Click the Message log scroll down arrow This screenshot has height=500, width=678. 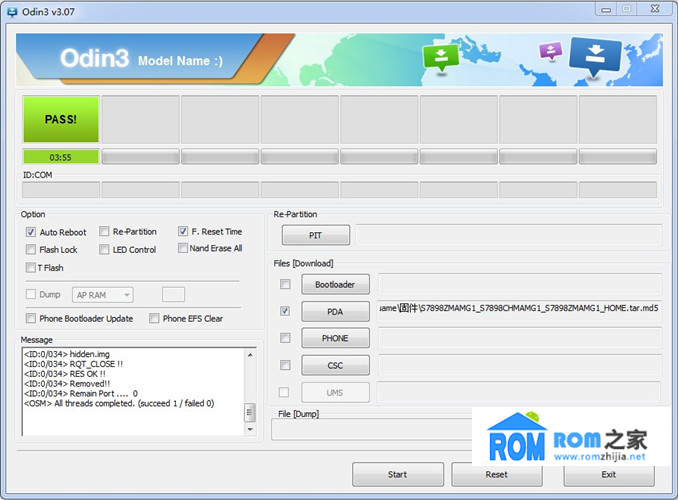250,429
